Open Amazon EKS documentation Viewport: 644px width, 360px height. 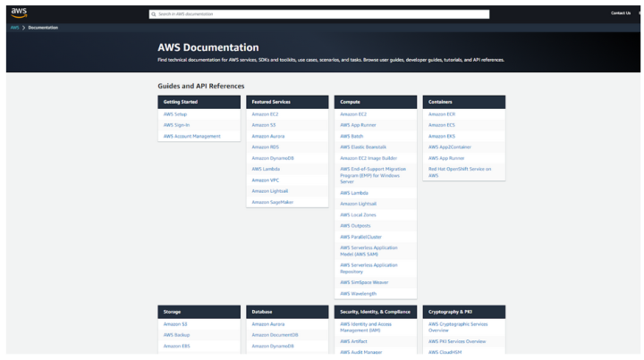pyautogui.click(x=442, y=136)
